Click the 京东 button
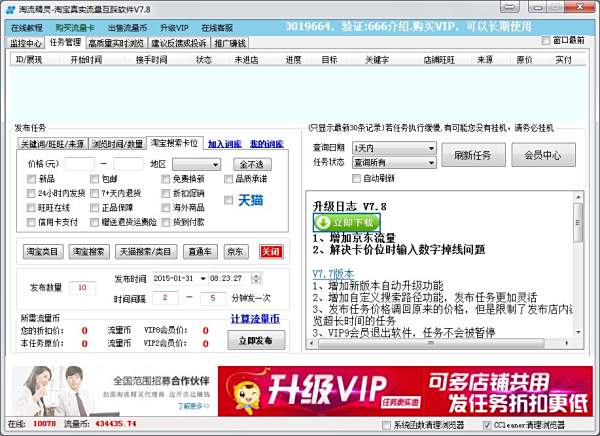600x436 pixels. [236, 252]
